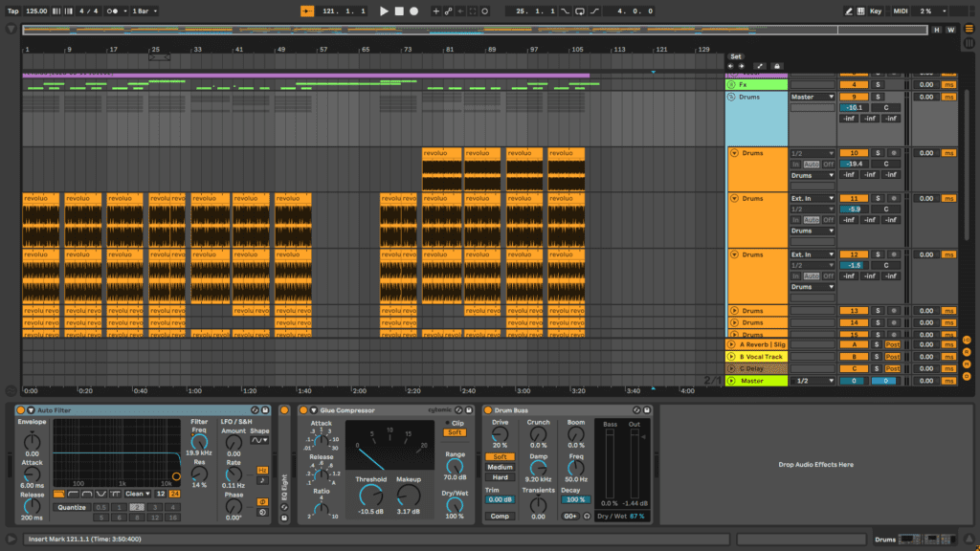
Task: Adjust the Drum Buss Drive knob
Action: pyautogui.click(x=500, y=434)
